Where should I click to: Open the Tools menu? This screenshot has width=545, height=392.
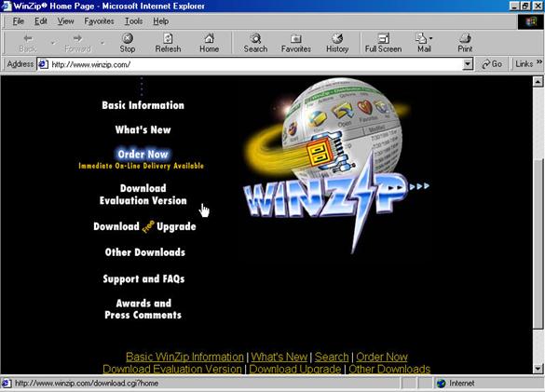pos(134,21)
